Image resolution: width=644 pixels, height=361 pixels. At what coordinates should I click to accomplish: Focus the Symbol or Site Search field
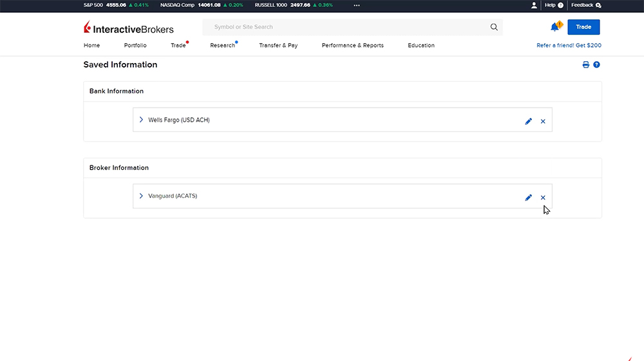(x=348, y=27)
